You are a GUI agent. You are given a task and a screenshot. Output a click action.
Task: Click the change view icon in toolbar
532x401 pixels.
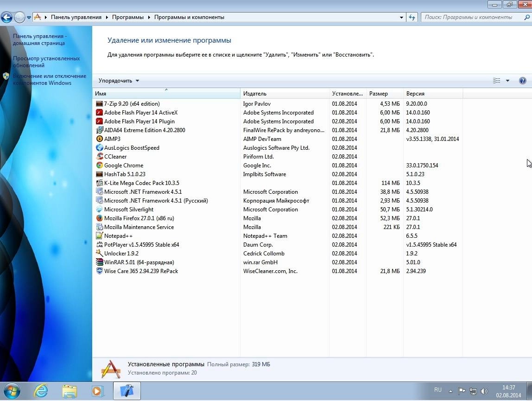tap(497, 81)
